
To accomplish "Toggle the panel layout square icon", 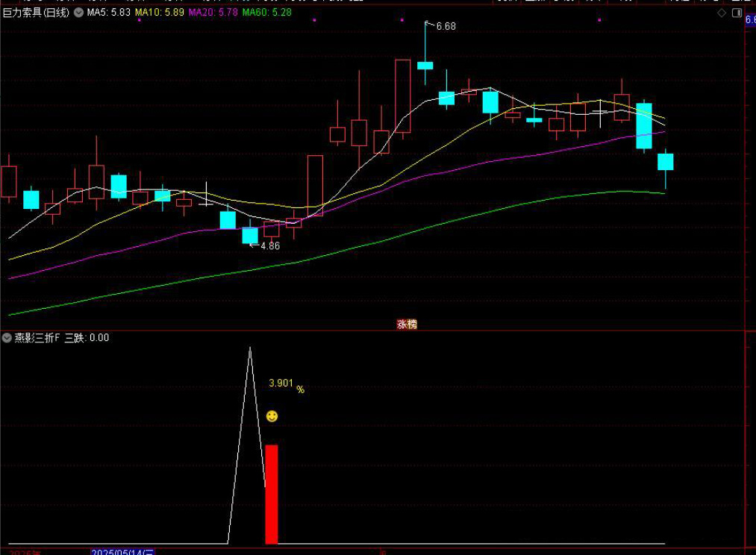I will point(737,13).
